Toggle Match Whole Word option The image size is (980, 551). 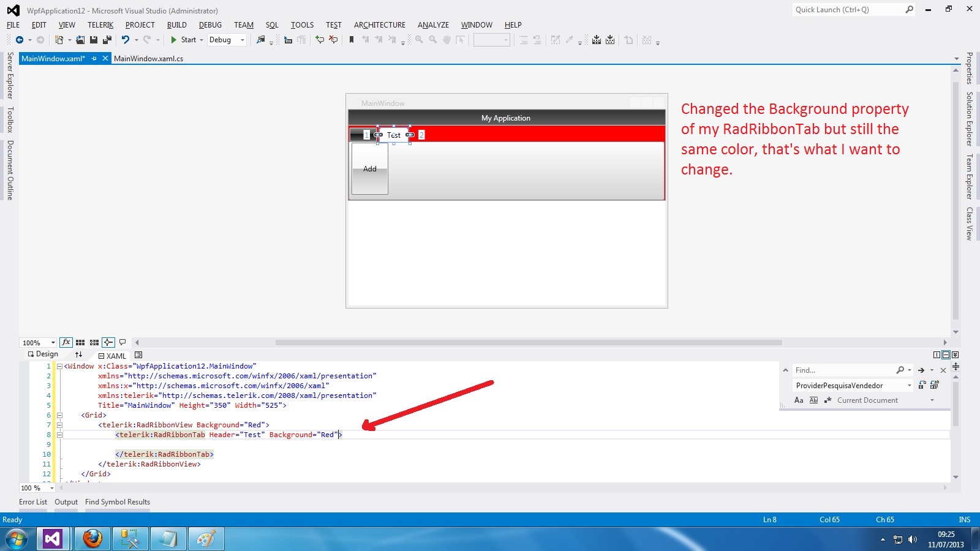pos(813,400)
